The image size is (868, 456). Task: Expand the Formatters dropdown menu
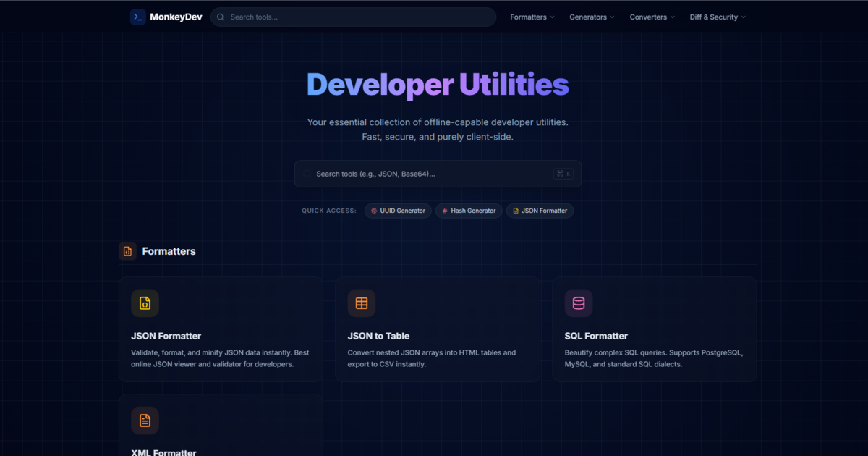click(532, 17)
